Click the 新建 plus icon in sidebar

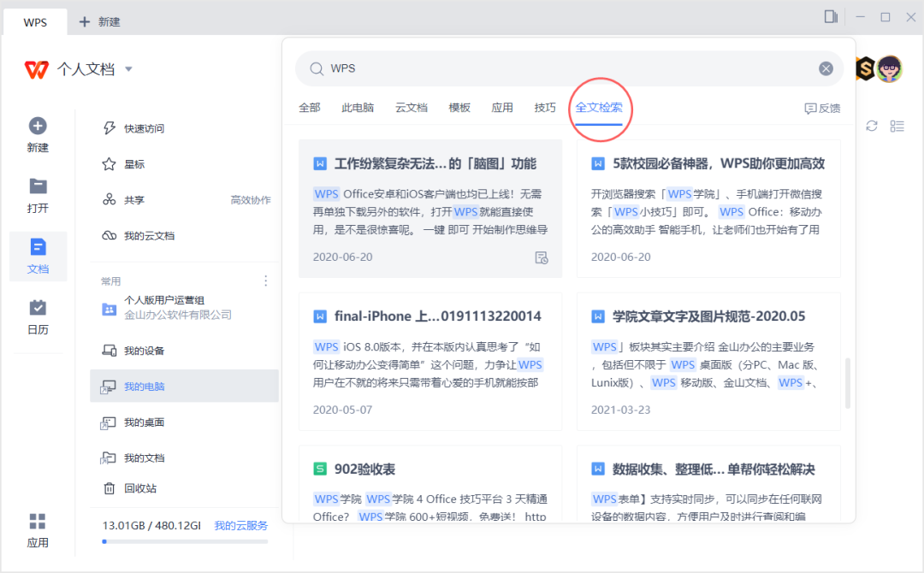point(38,127)
